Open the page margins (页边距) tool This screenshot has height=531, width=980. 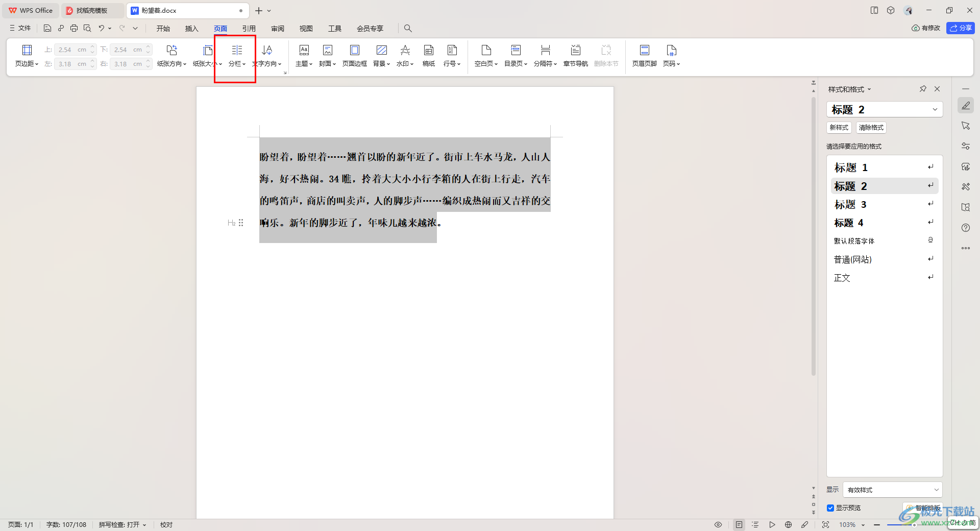pos(27,55)
